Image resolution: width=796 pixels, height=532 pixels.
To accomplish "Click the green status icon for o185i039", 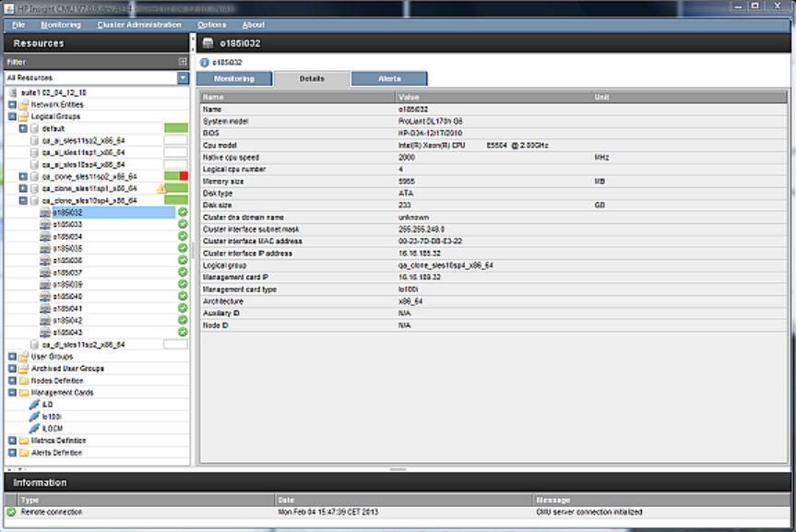I will tap(183, 284).
